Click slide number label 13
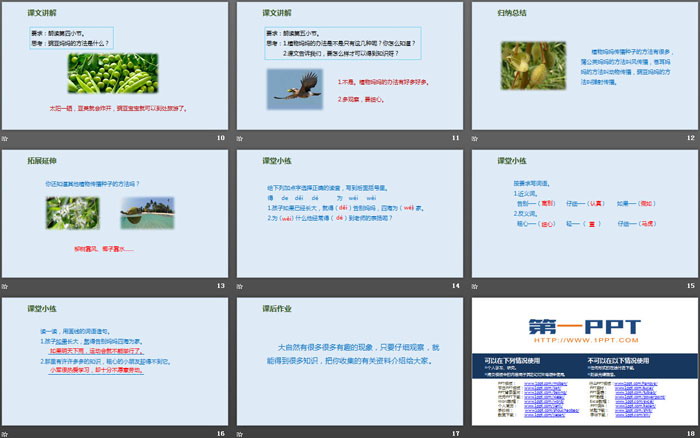700x438 pixels. [x=221, y=286]
